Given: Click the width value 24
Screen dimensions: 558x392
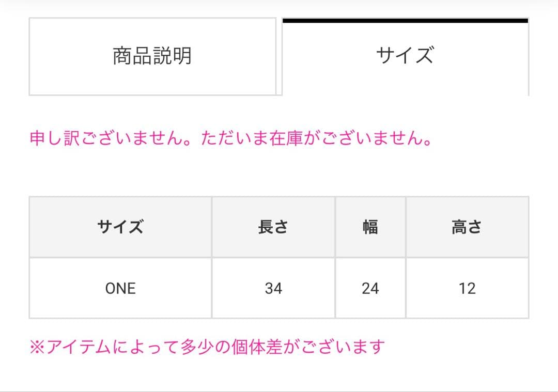Looking at the screenshot, I should [370, 288].
